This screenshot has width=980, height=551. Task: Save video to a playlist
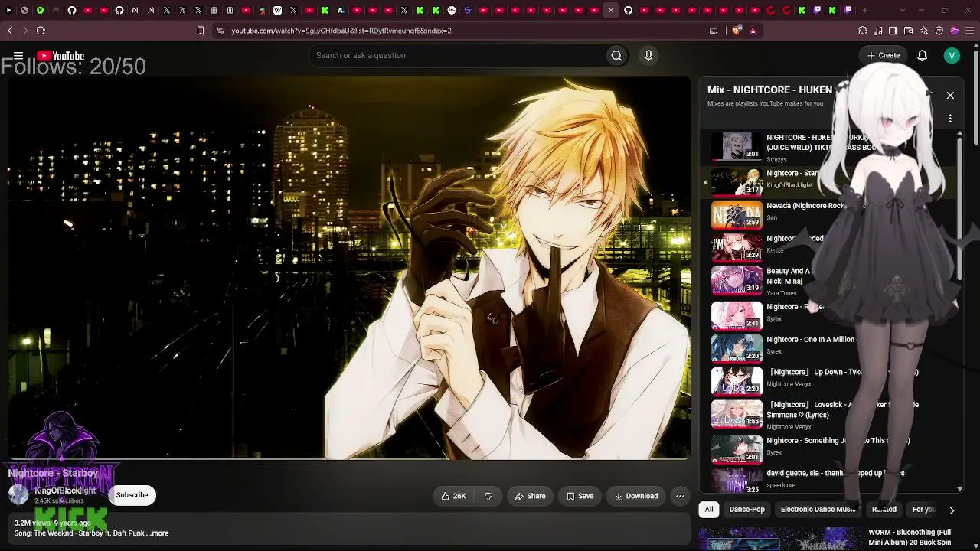(580, 496)
